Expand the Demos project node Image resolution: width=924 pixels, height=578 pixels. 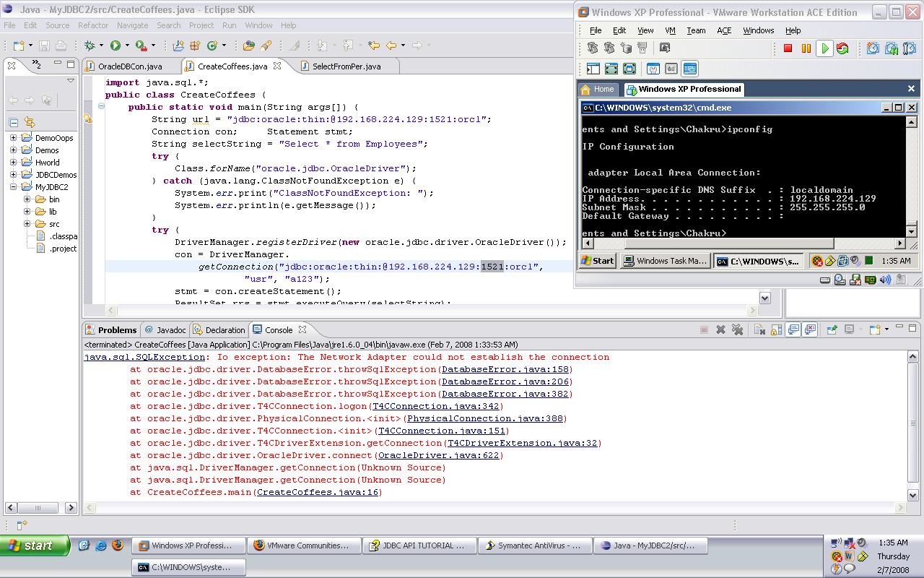click(x=13, y=150)
